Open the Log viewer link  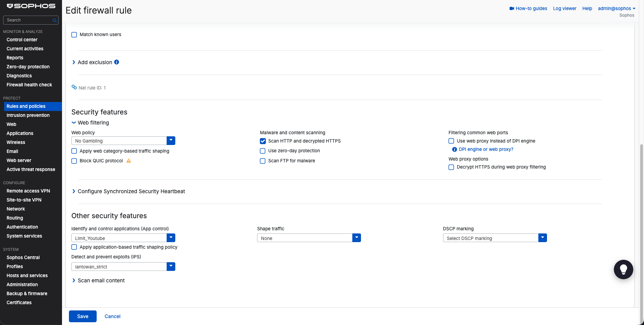pos(565,8)
